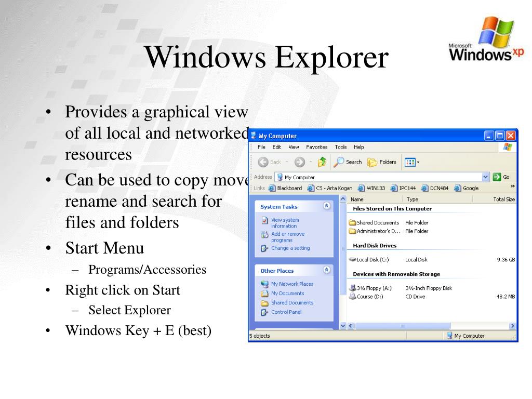Click 'Hard Disk Drives' group heading

pyautogui.click(x=375, y=246)
